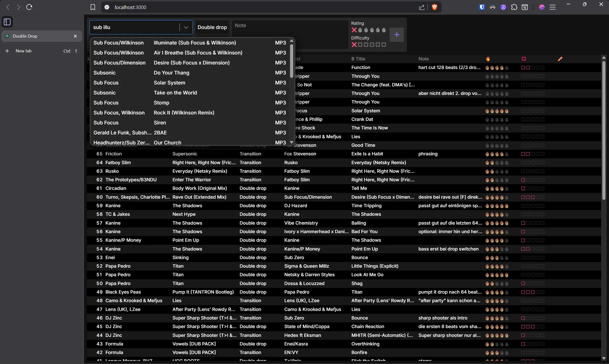Pick the Stomp track option
The height and width of the screenshot is (364, 609).
190,103
